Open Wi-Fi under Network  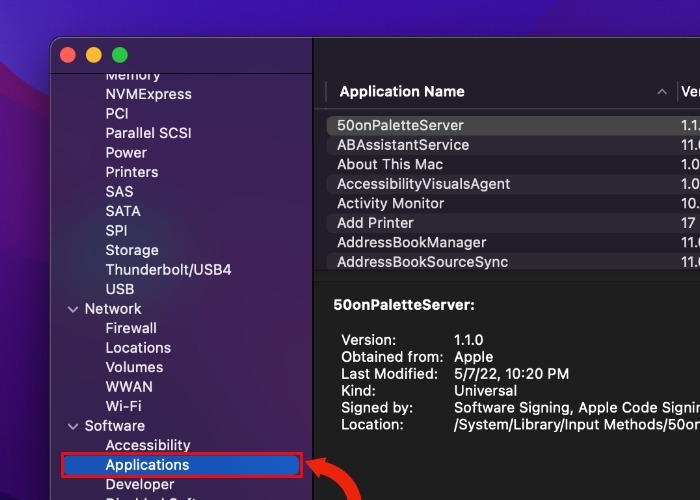pos(124,406)
